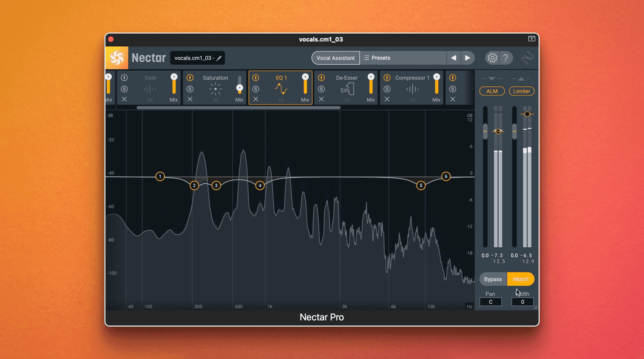Solo the Compressor 1 module
Screen dimensions: 644x359
click(x=387, y=89)
